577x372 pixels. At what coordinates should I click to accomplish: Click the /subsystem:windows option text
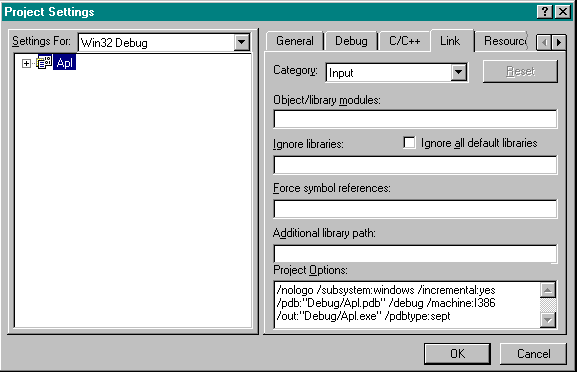coord(365,290)
